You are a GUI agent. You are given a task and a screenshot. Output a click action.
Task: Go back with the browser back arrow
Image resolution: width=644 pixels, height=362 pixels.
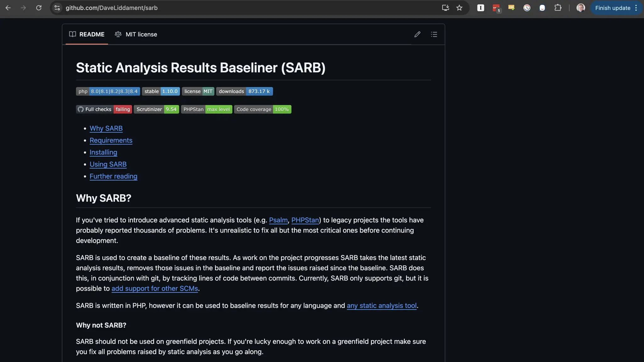pyautogui.click(x=8, y=8)
